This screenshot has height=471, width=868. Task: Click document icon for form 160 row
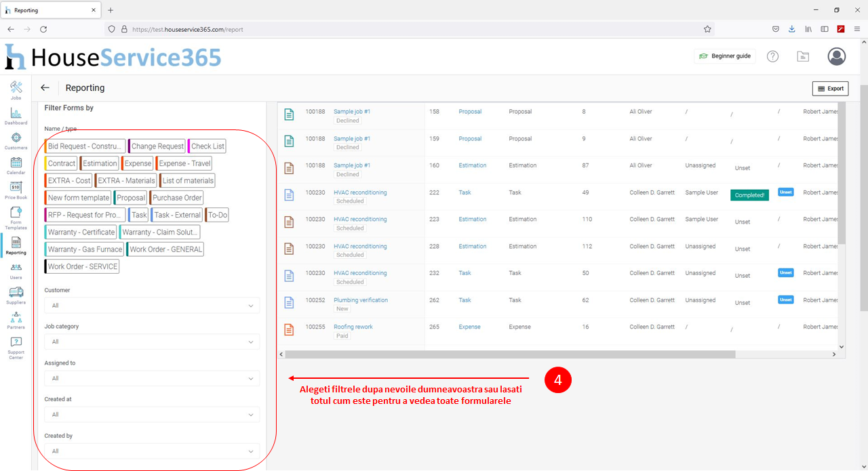289,168
